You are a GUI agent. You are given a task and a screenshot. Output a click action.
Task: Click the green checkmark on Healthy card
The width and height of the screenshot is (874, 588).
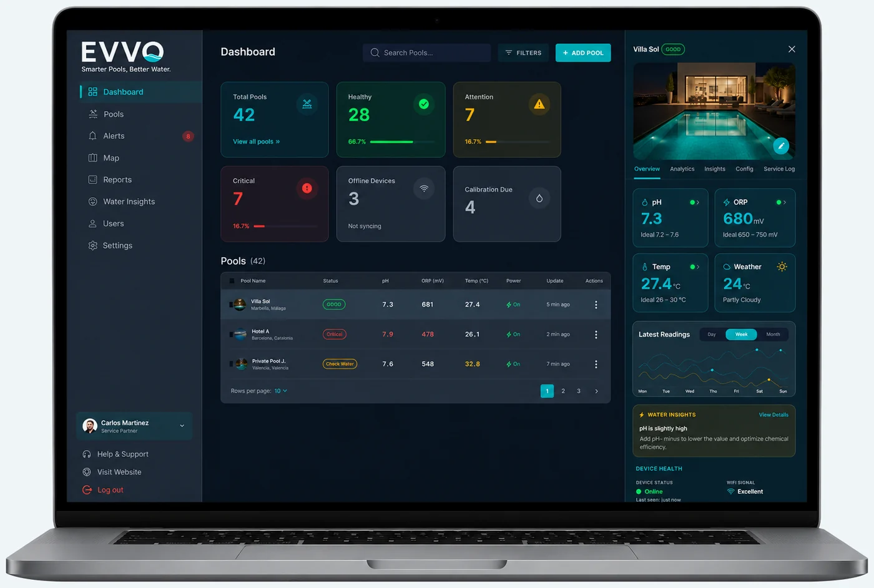(424, 104)
